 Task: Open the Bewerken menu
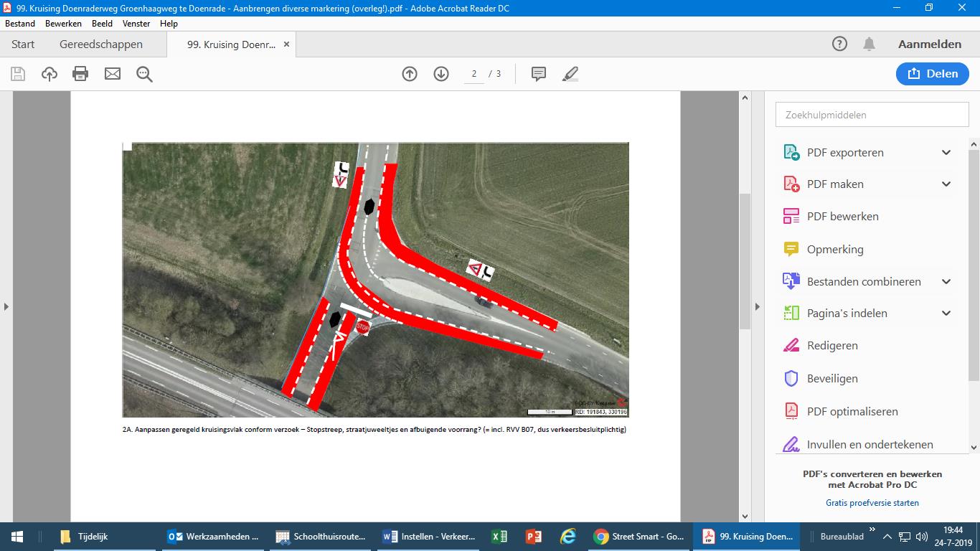[x=64, y=24]
